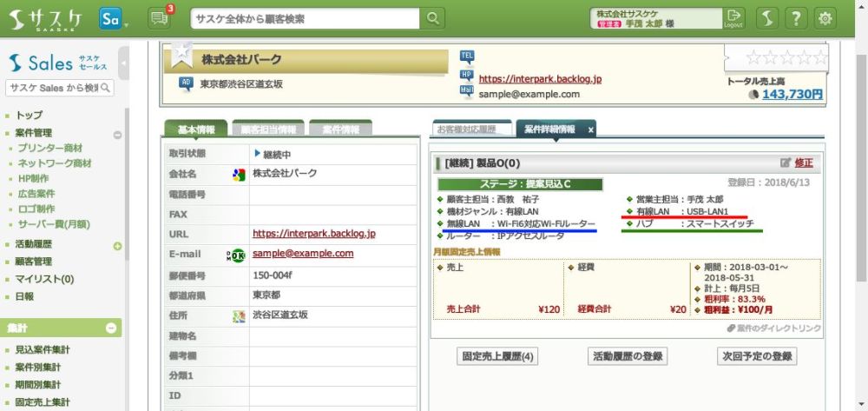868x411 pixels.
Task: Close the 案件詳細情報 tab
Action: [x=590, y=129]
